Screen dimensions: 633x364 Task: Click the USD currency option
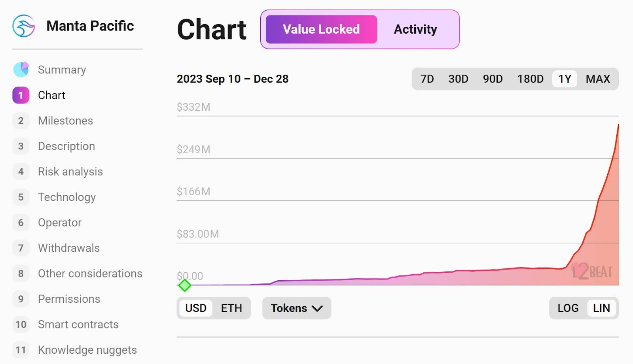196,308
